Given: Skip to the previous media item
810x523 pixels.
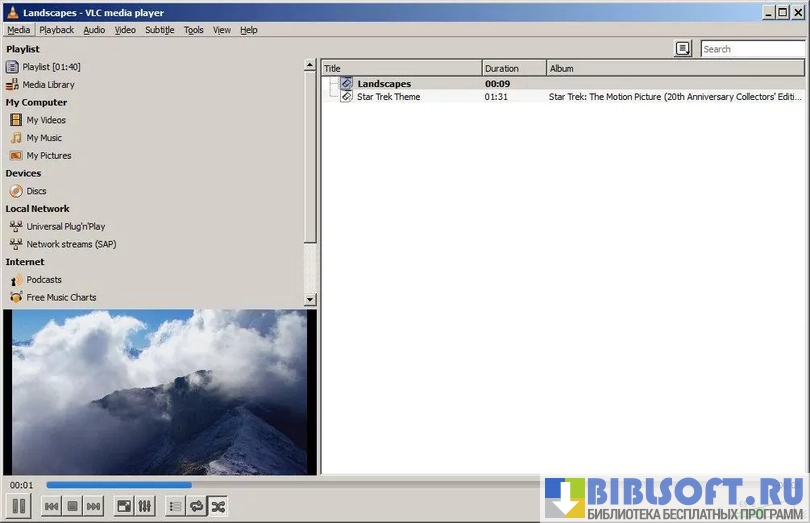Looking at the screenshot, I should click(51, 507).
